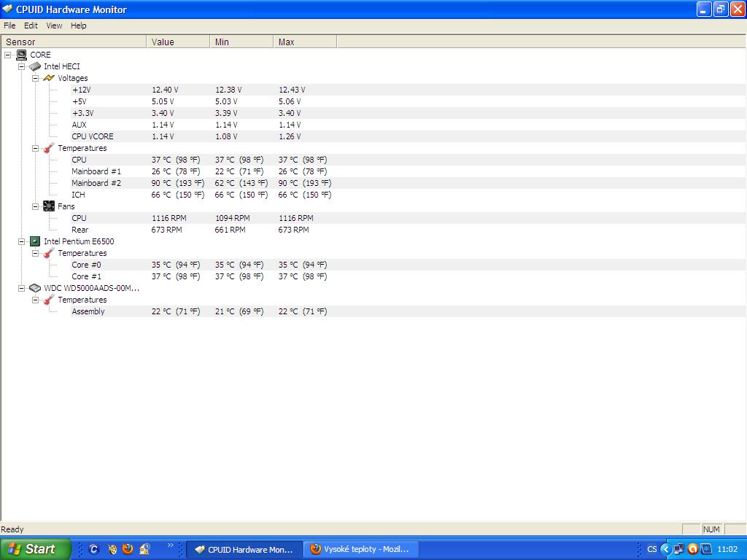Collapse the Intel HECI node
The height and width of the screenshot is (560, 747).
click(x=21, y=66)
